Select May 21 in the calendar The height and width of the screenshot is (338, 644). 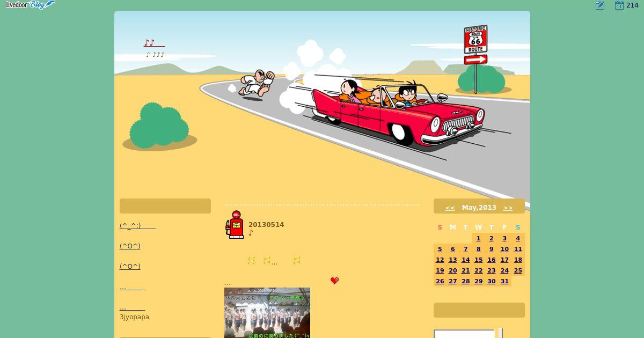pyautogui.click(x=466, y=270)
